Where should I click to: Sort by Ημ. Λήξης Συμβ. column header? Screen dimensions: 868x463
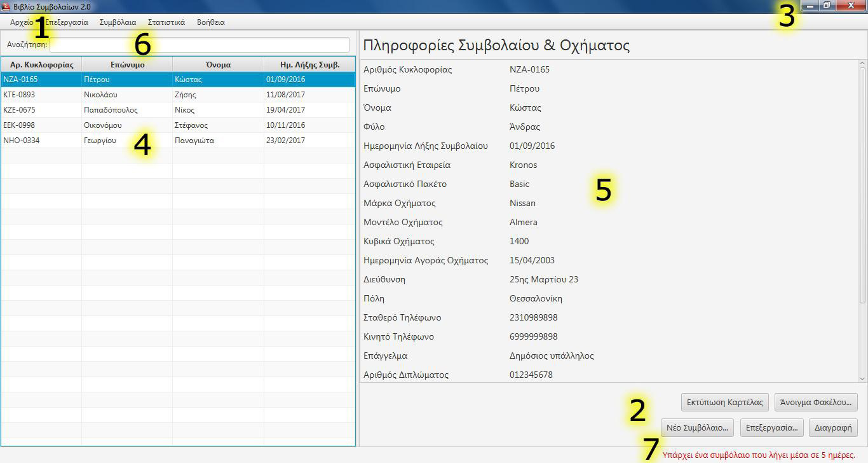tap(309, 65)
